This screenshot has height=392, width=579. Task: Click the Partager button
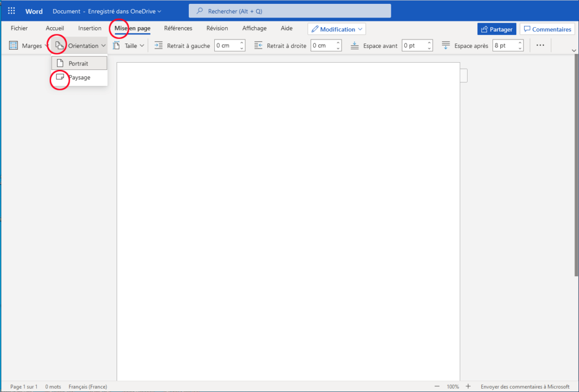point(496,29)
